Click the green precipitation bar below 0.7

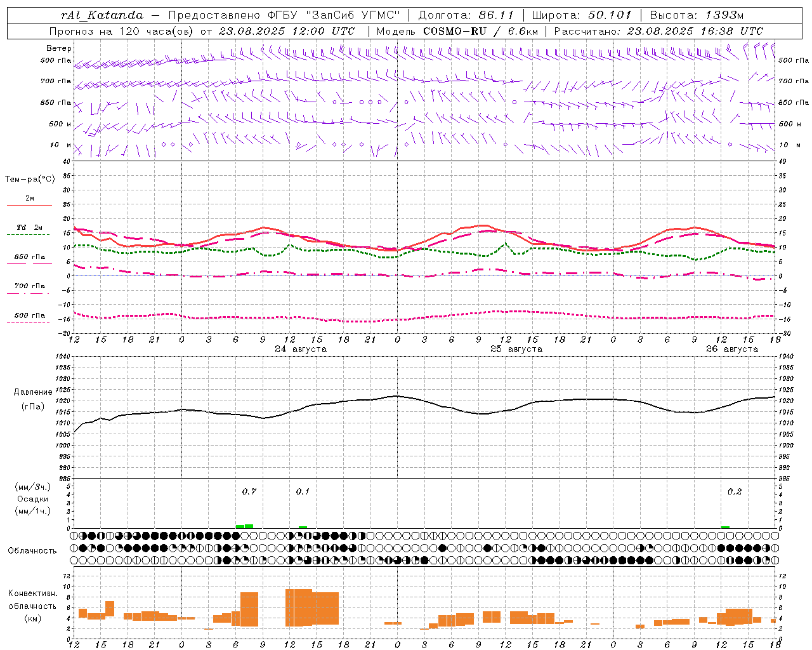(244, 526)
